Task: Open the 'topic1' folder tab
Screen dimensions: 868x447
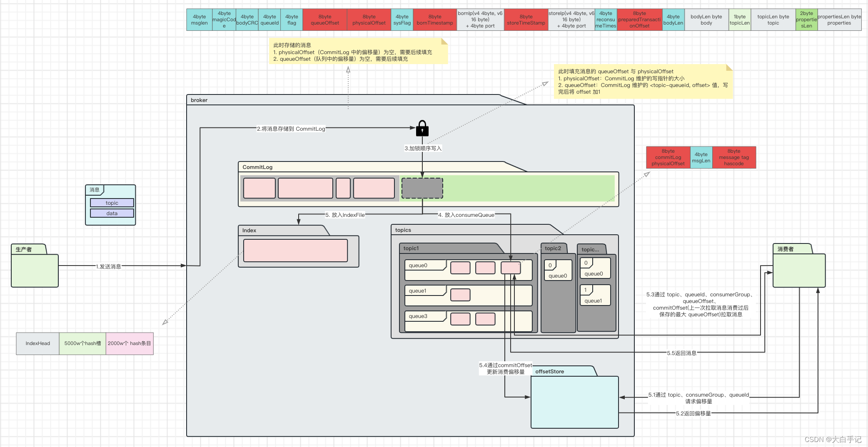Action: click(411, 248)
